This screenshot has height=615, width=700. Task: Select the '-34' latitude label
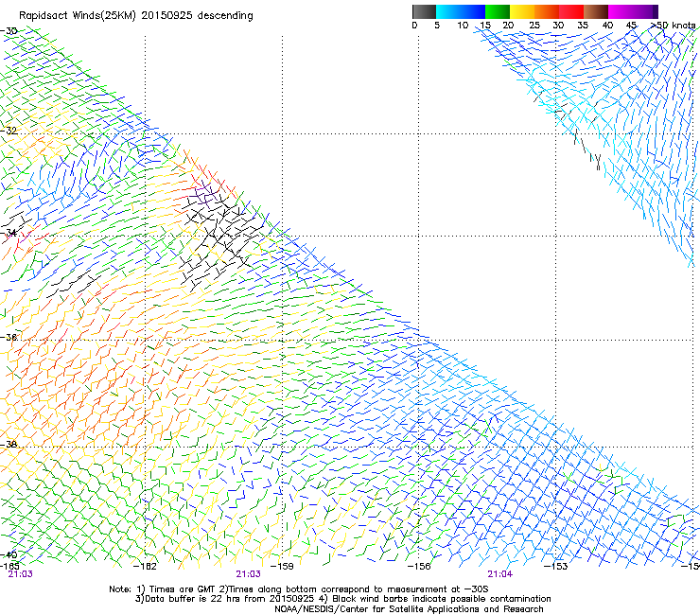pos(9,233)
